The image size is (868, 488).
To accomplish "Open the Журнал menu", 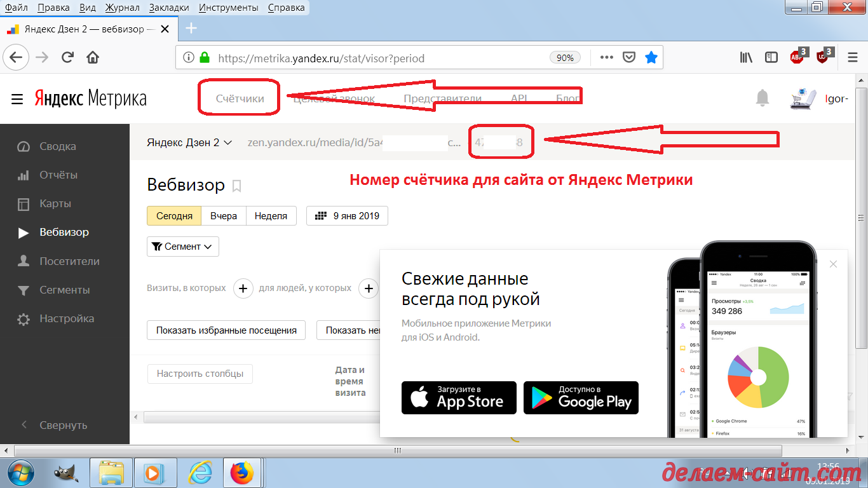I will click(122, 8).
